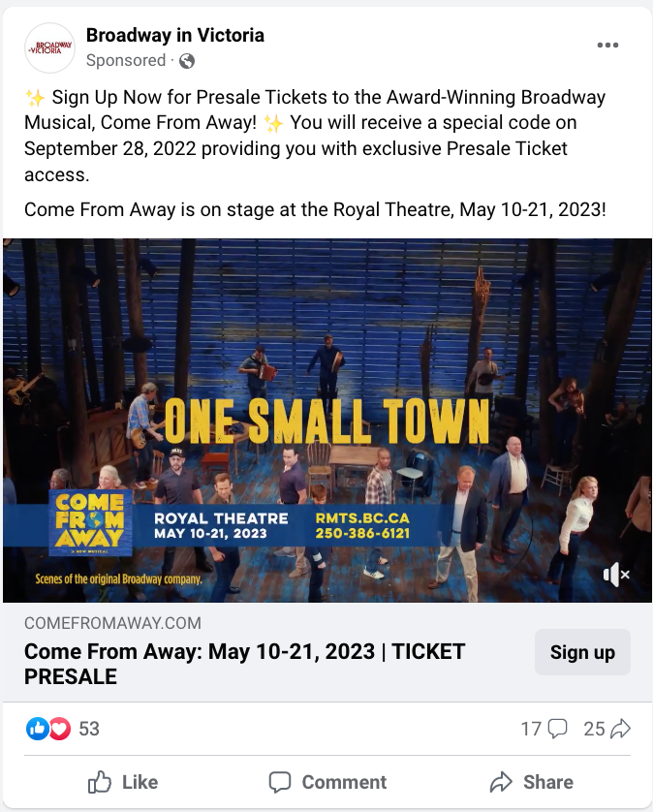Open the 17 comments counter
Viewport: 653px width, 812px height.
click(x=544, y=729)
